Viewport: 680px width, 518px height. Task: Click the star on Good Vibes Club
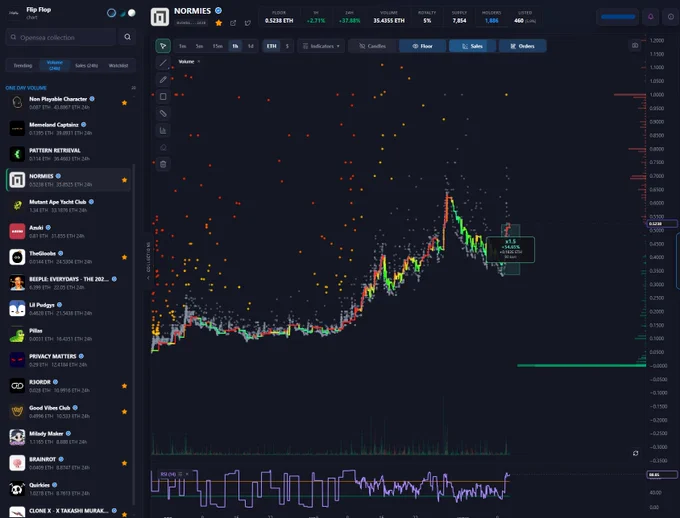click(124, 411)
